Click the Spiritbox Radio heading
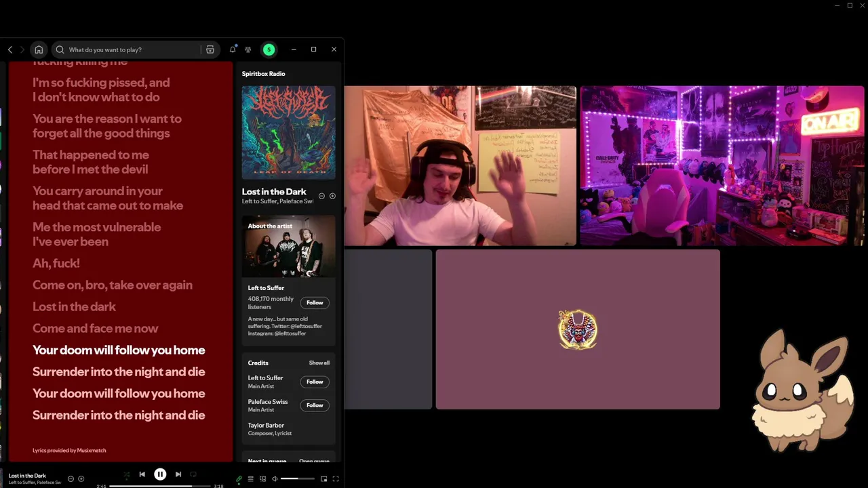Screen dimensions: 868x488 point(263,73)
